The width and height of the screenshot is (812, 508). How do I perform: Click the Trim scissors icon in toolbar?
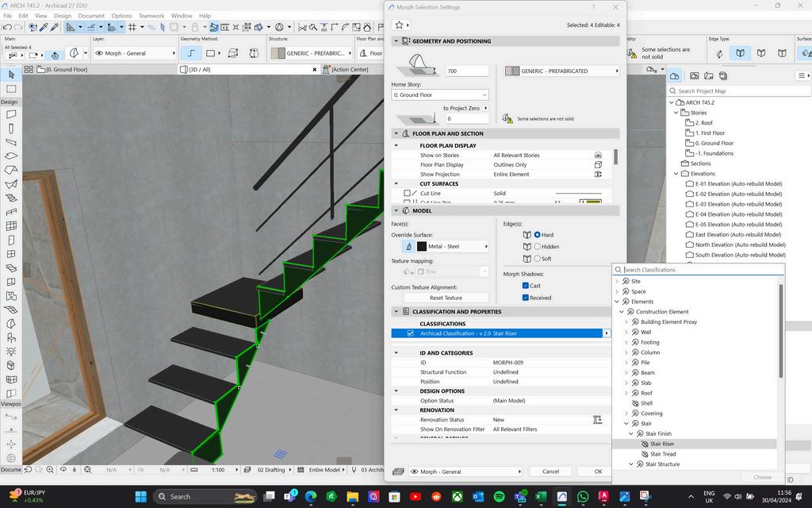[x=302, y=27]
